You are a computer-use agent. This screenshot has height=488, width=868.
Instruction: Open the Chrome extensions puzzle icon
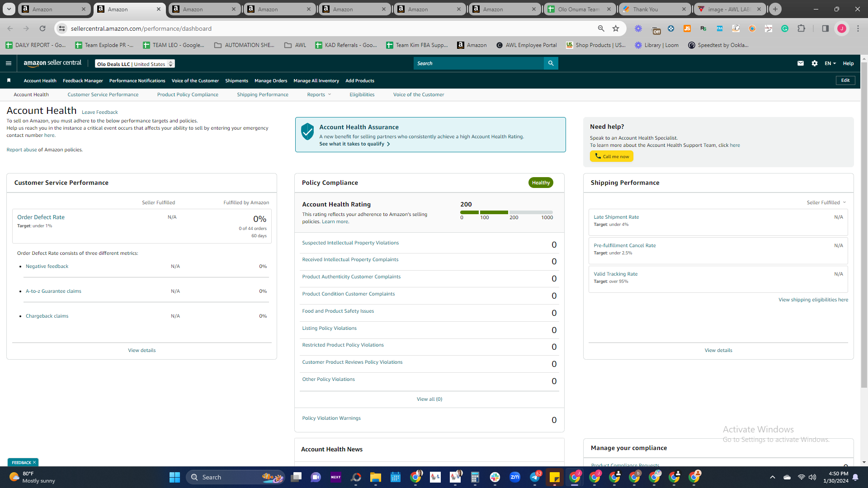801,28
